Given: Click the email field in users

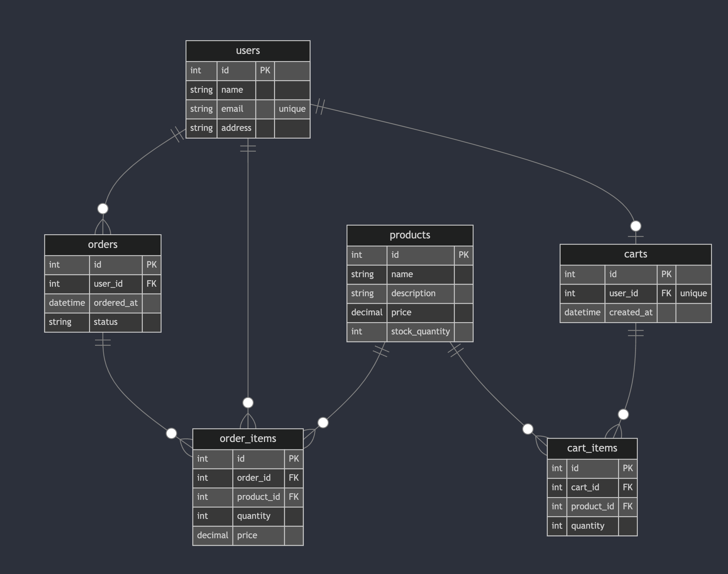Looking at the screenshot, I should [x=232, y=109].
